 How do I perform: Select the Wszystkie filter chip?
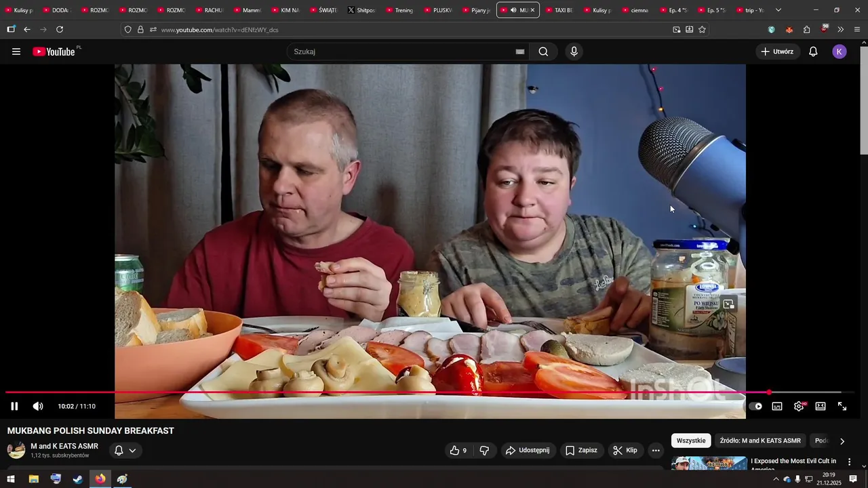[691, 441]
